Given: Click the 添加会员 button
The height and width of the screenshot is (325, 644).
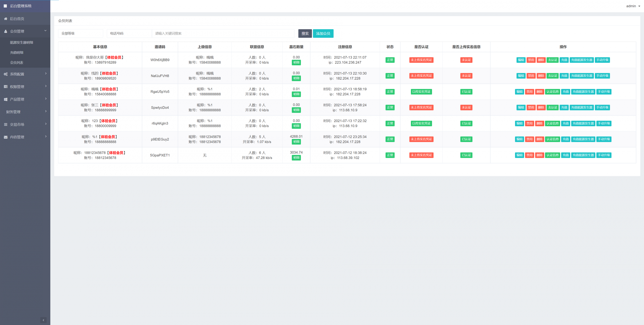Looking at the screenshot, I should tap(323, 33).
